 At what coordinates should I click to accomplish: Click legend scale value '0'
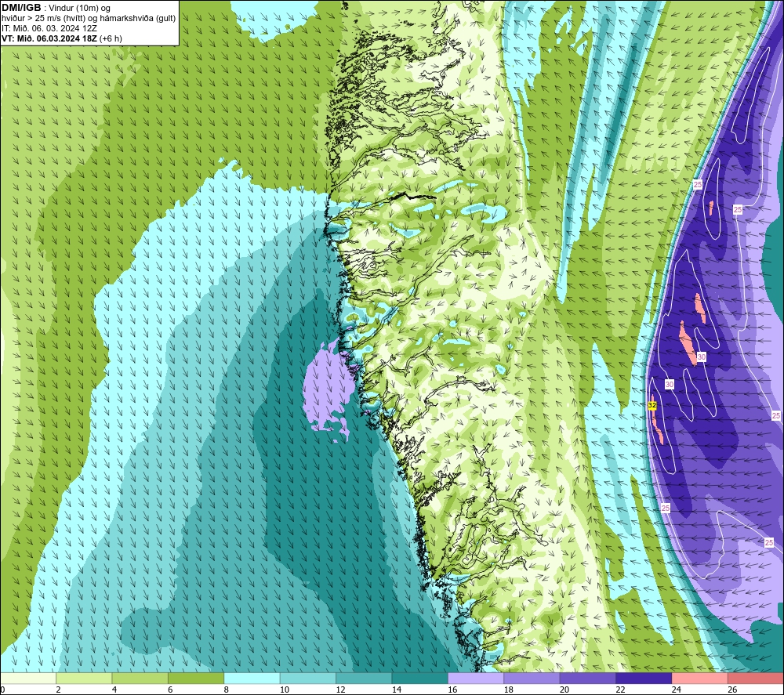pyautogui.click(x=2, y=690)
